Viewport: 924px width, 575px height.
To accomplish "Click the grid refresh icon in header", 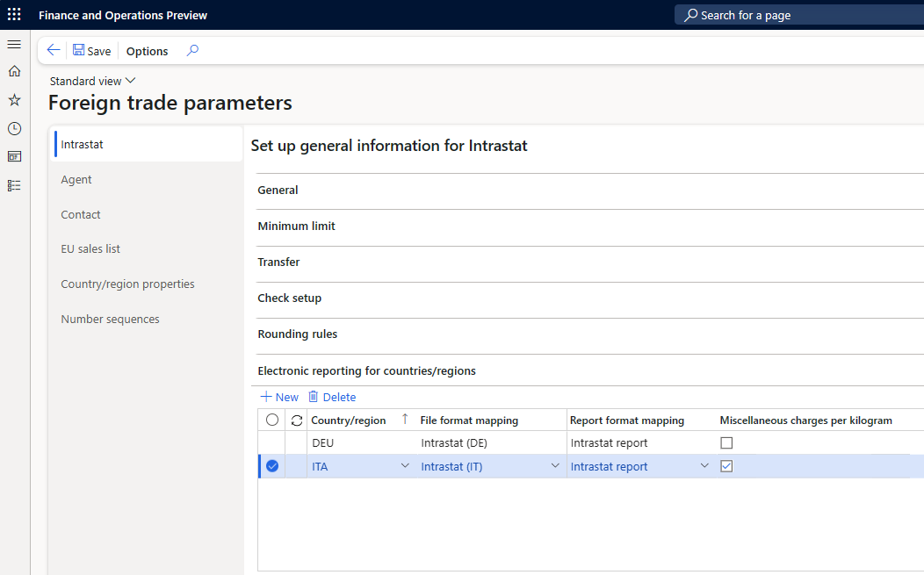I will pyautogui.click(x=296, y=420).
